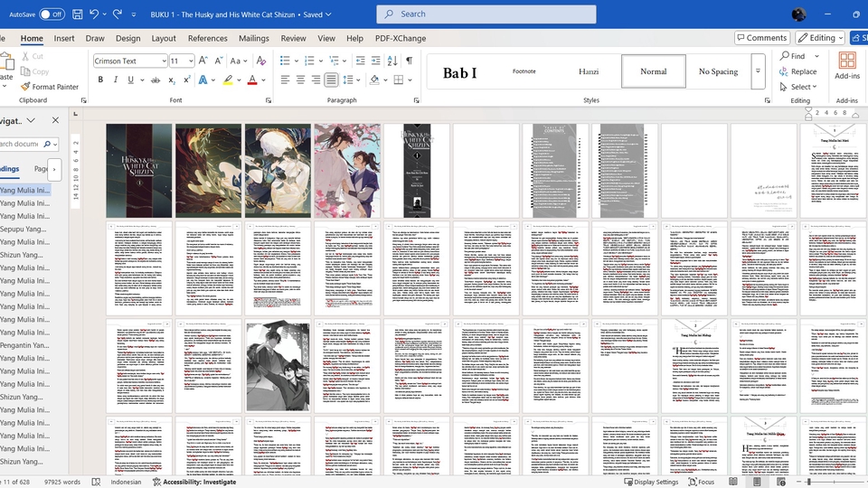Click the Borders icon
This screenshot has height=488, width=868.
[x=399, y=80]
